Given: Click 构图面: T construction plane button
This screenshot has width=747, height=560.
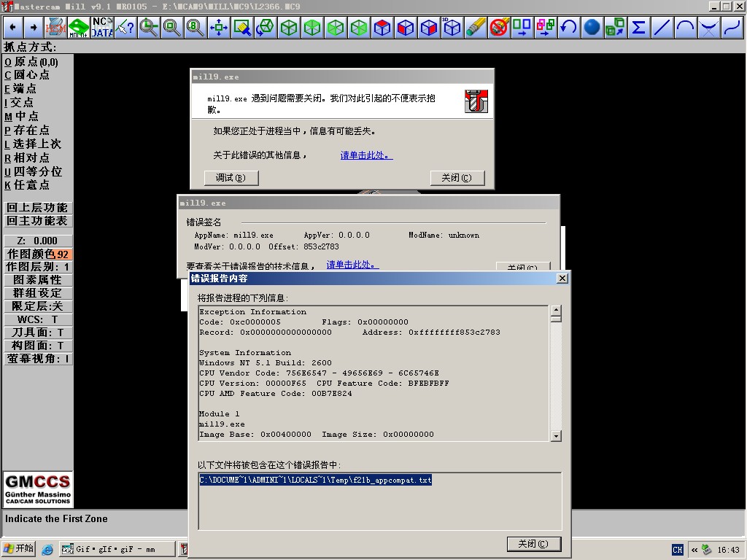Looking at the screenshot, I should [x=38, y=346].
